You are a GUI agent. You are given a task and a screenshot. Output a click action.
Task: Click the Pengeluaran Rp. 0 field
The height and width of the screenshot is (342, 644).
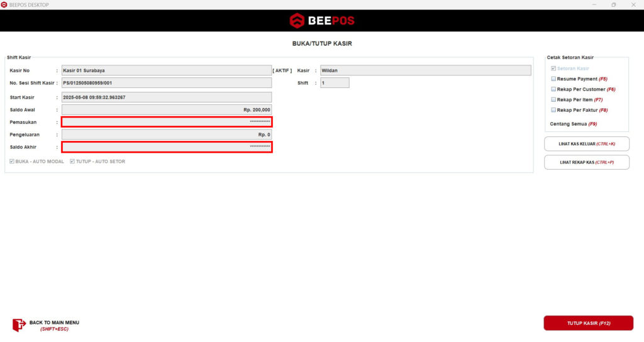click(166, 135)
